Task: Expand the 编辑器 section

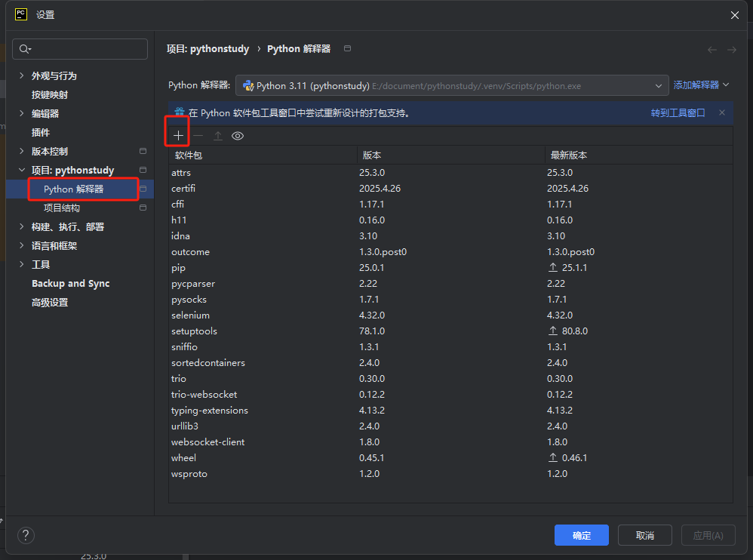Action: [22, 113]
